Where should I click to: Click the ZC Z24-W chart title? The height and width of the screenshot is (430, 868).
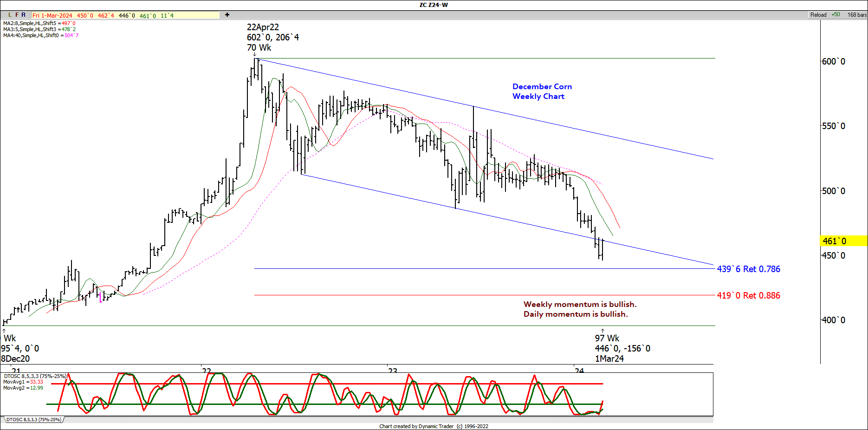click(x=434, y=5)
